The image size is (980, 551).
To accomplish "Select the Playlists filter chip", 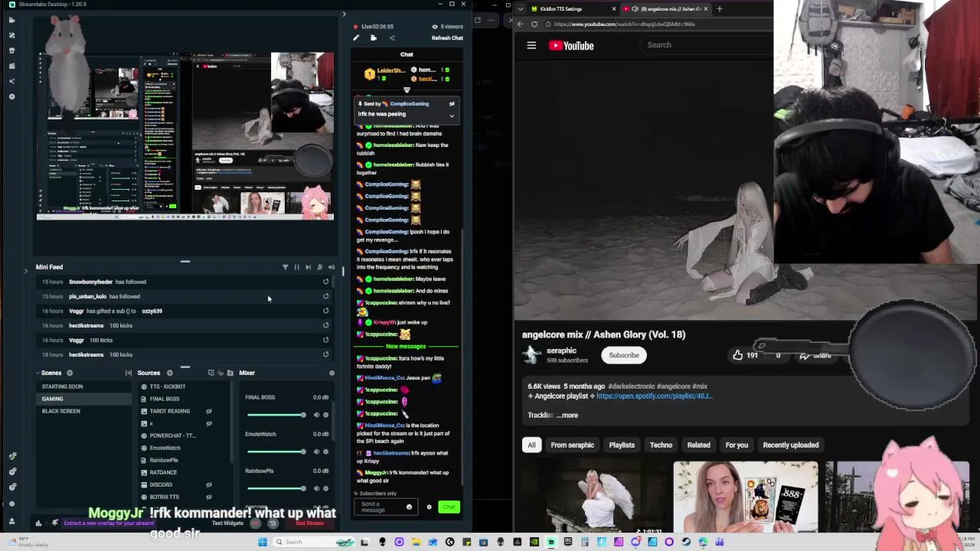I will point(622,445).
